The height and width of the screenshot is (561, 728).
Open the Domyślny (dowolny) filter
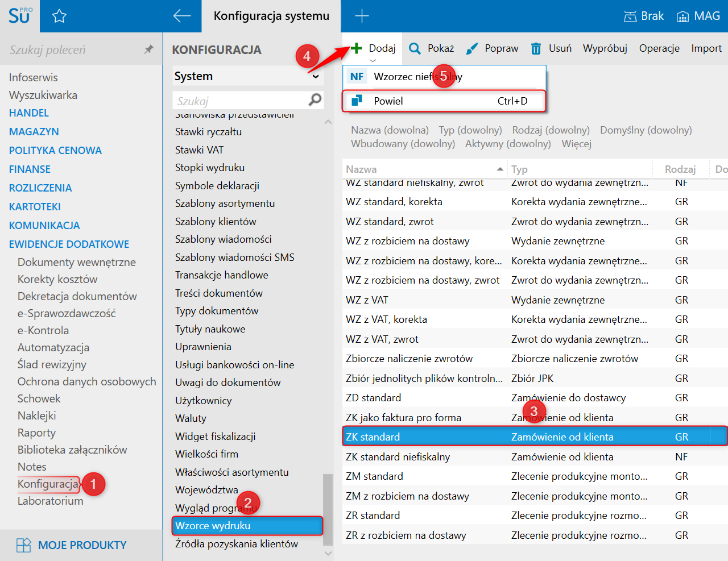(646, 130)
